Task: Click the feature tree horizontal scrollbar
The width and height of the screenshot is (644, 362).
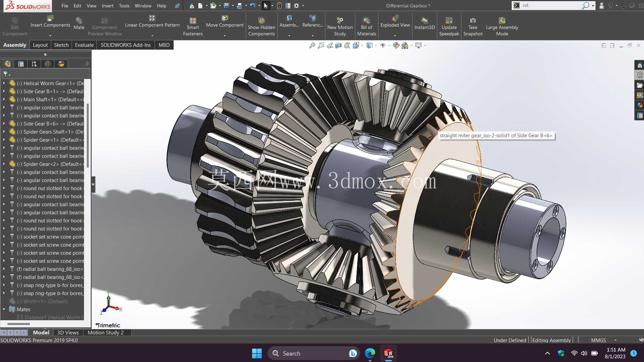Action: pos(18,324)
